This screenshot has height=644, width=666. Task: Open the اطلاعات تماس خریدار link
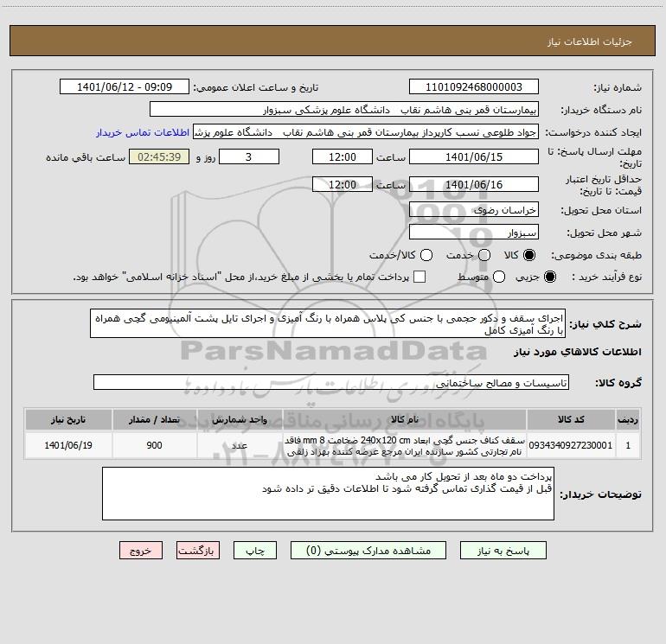click(x=143, y=132)
